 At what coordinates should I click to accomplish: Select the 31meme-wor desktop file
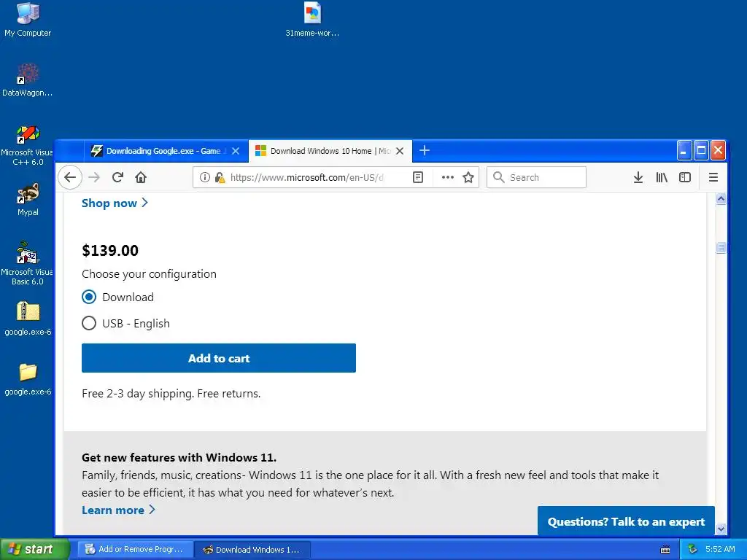(312, 20)
